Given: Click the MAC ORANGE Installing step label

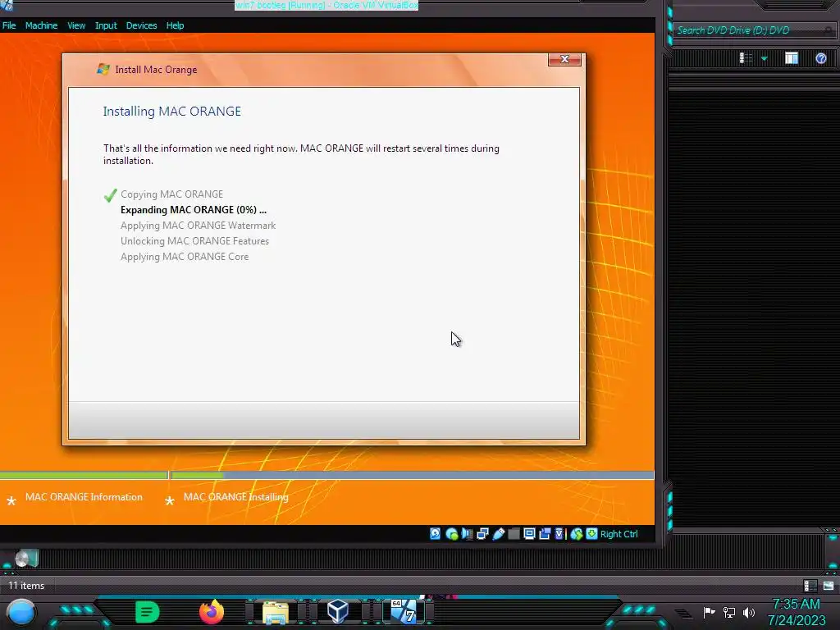Looking at the screenshot, I should [235, 497].
